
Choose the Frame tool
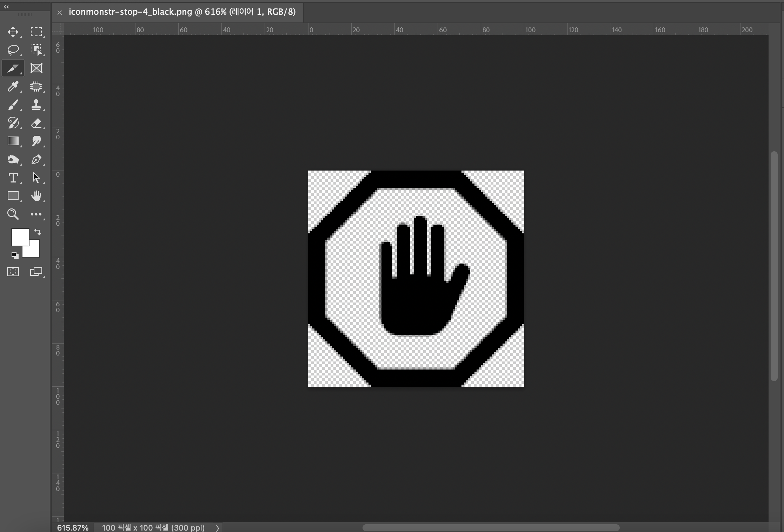[x=36, y=68]
